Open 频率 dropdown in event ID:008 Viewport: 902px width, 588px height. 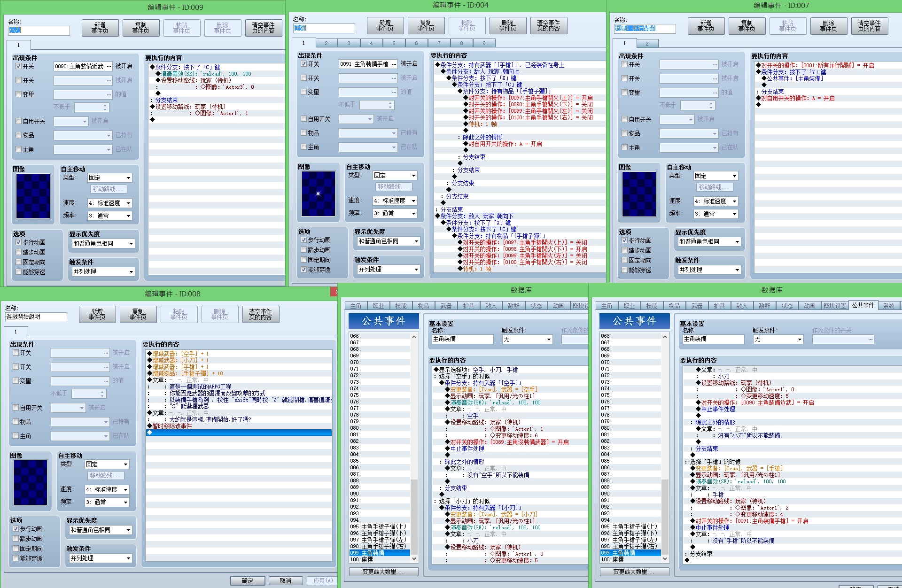pos(107,503)
